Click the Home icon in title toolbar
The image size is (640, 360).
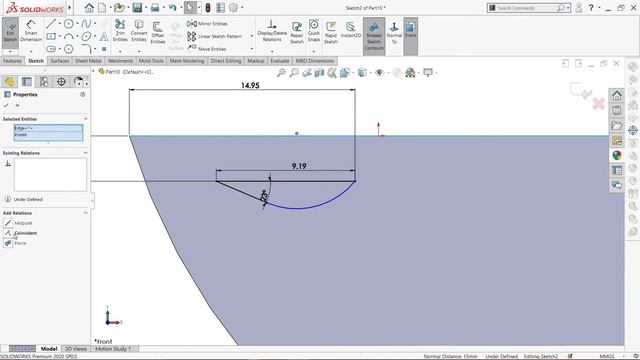(x=89, y=7)
